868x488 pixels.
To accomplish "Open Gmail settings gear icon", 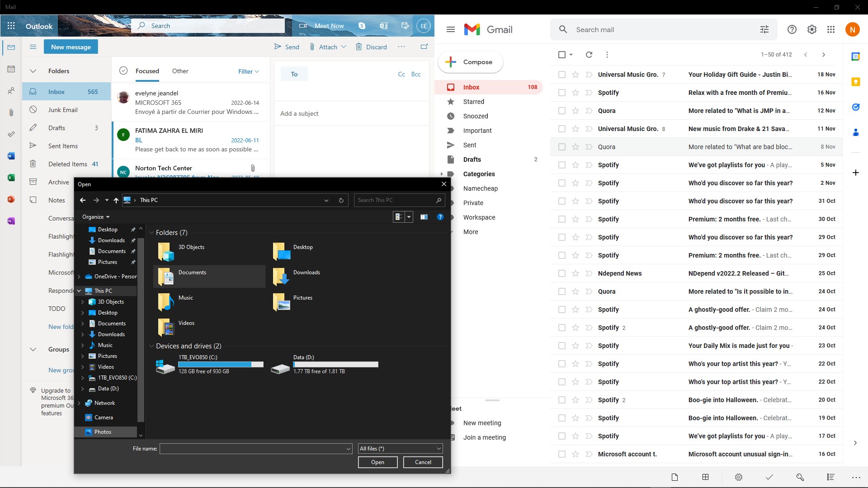I will coord(811,29).
